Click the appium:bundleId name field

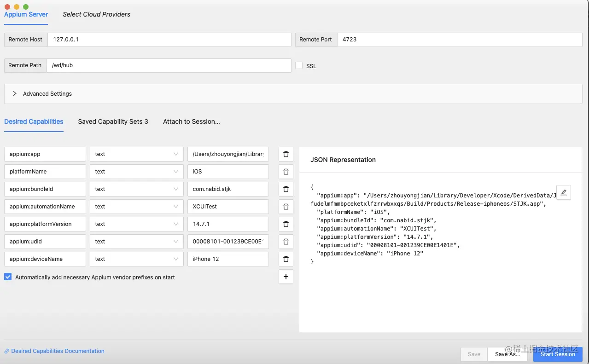point(45,189)
